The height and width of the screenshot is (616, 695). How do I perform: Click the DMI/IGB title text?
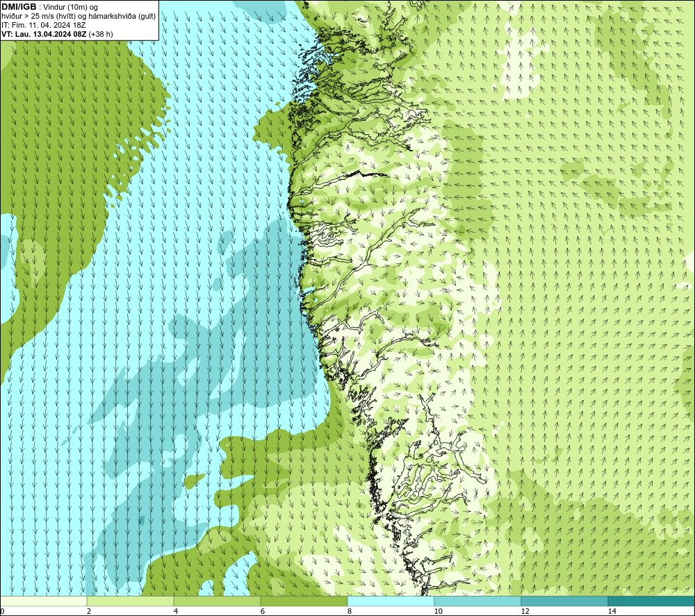tap(19, 7)
